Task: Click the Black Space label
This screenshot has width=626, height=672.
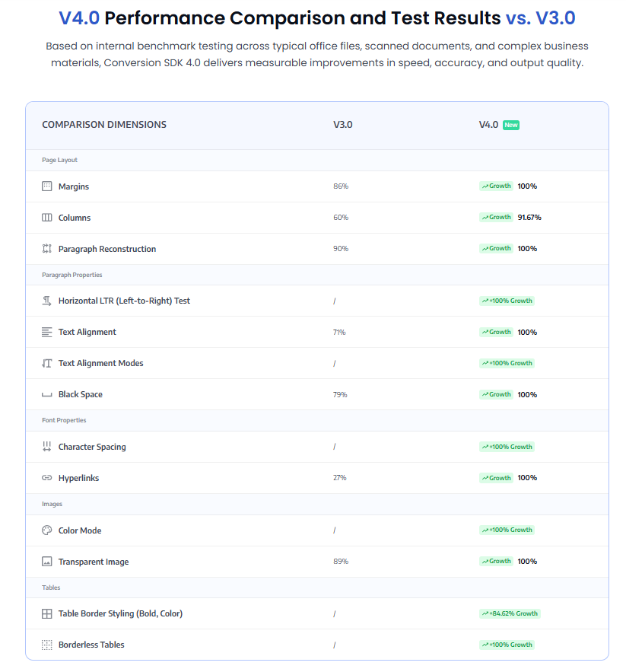Action: coord(81,395)
